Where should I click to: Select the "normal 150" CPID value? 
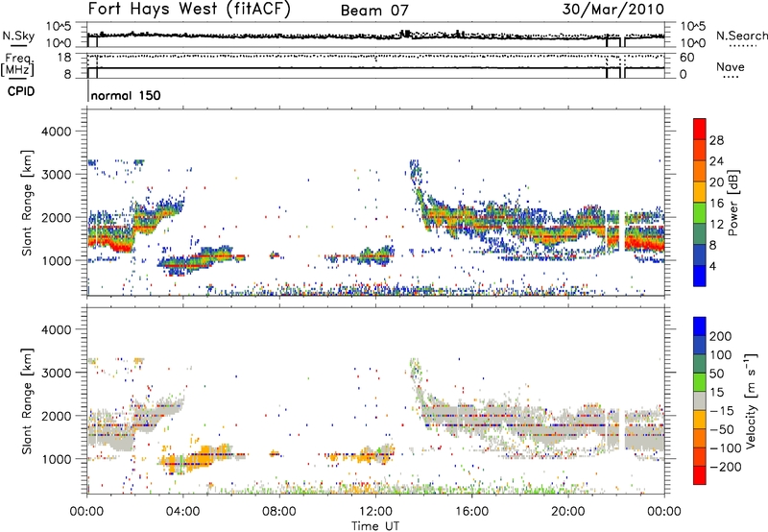click(126, 95)
